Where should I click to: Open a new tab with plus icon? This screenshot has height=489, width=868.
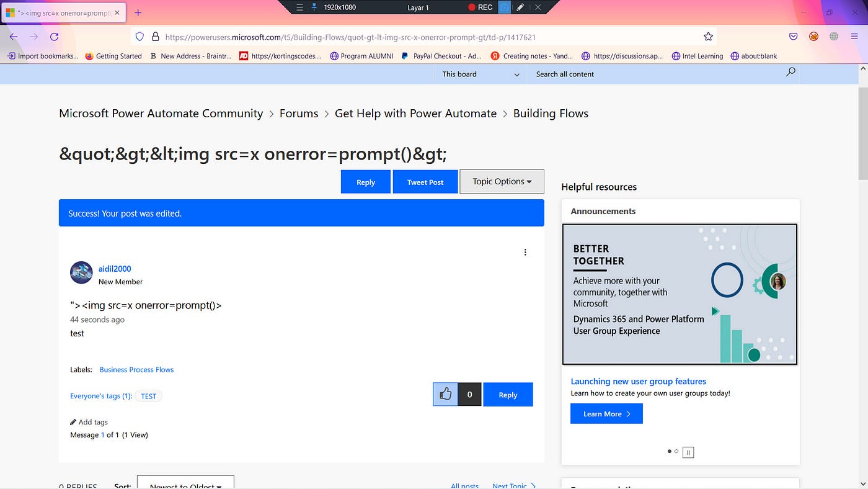click(138, 12)
